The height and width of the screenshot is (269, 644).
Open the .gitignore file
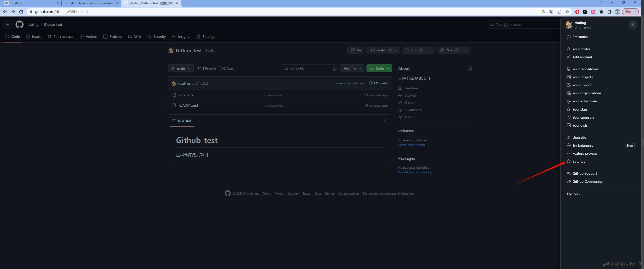coord(186,95)
